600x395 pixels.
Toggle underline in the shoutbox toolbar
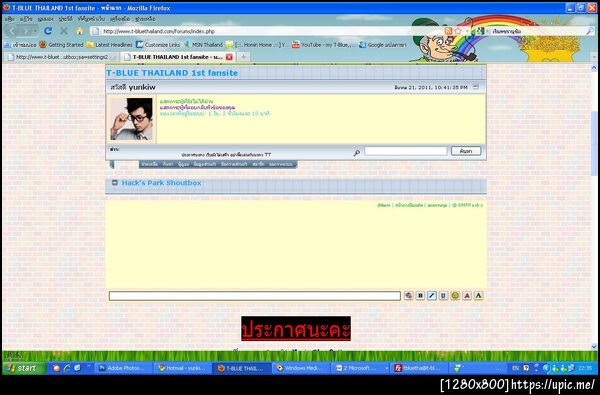443,295
